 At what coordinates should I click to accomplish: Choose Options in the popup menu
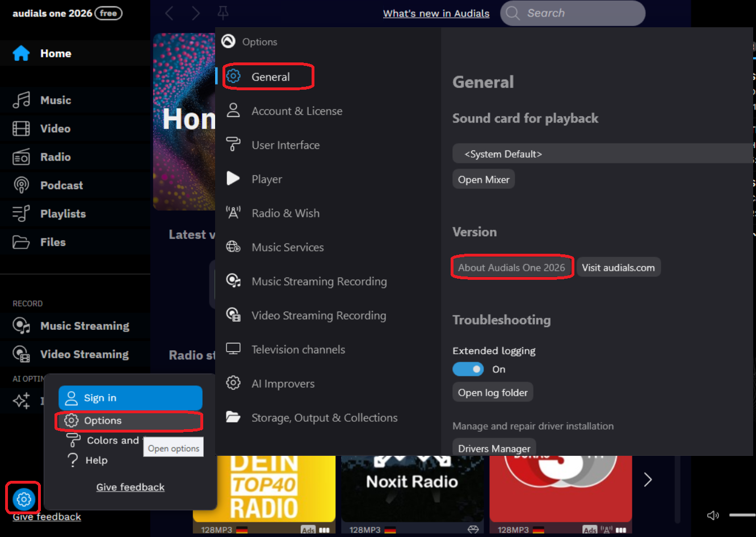[131, 421]
